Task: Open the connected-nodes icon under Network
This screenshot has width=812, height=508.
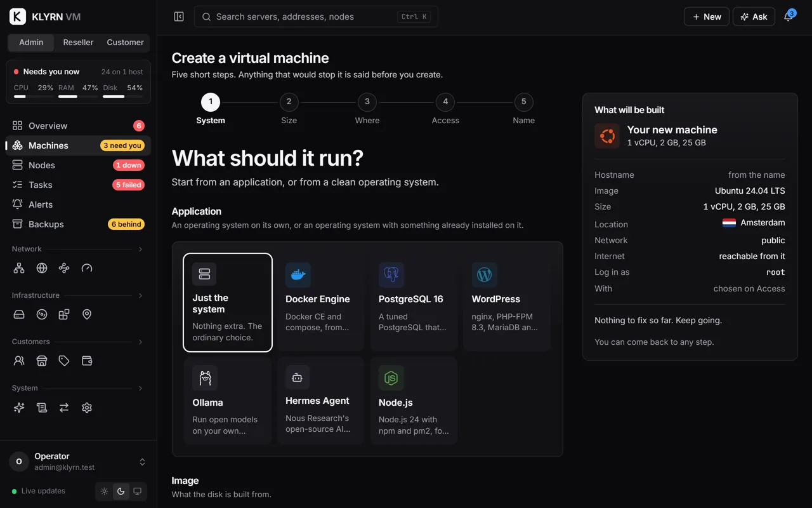Action: point(64,268)
